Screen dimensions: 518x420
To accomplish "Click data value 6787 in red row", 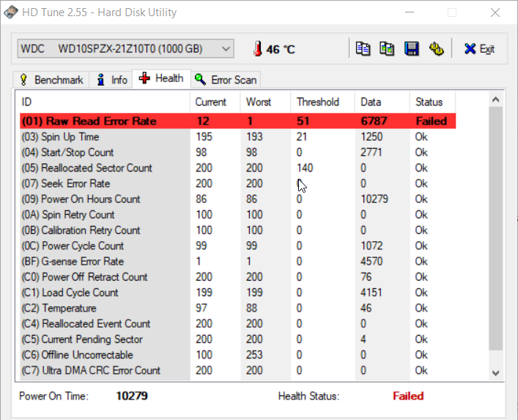I will coord(374,121).
